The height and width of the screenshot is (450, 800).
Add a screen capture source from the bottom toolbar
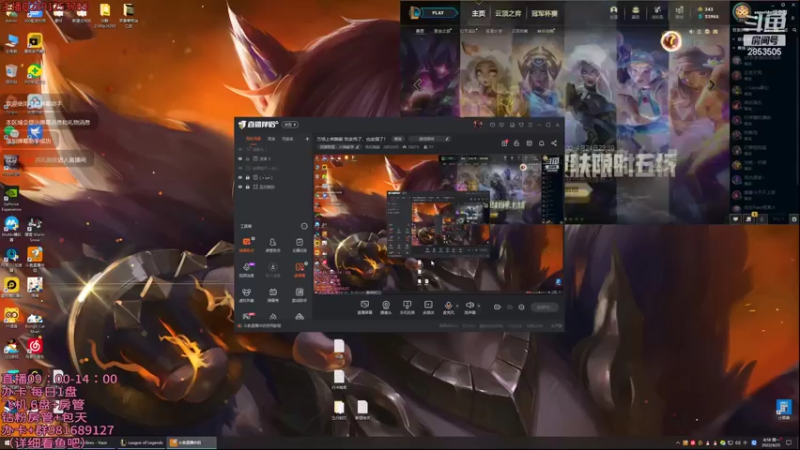(364, 307)
